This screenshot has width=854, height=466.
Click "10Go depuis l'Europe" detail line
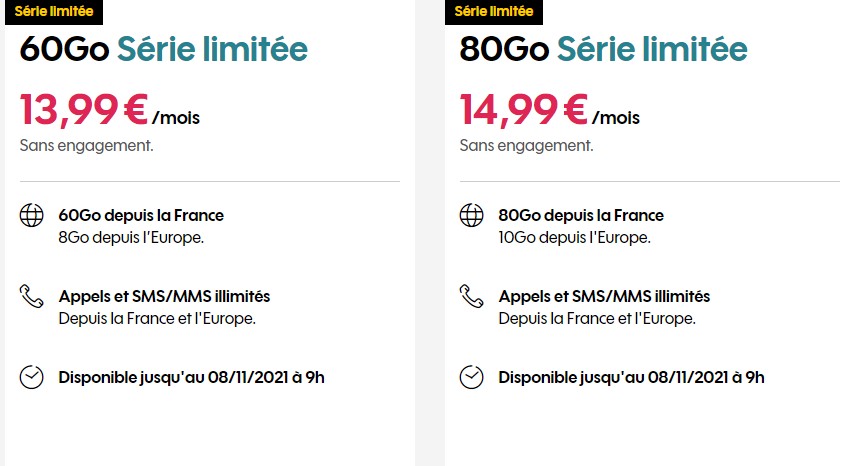tap(575, 237)
